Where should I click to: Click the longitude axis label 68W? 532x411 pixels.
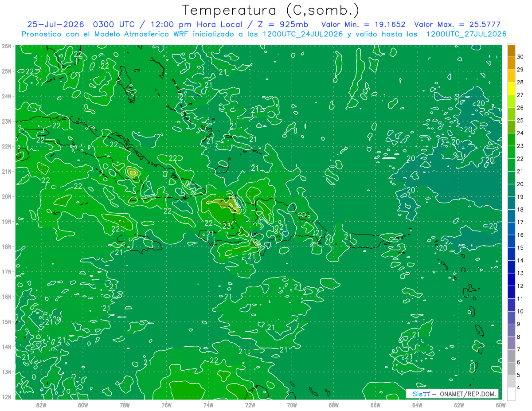tap(333, 405)
